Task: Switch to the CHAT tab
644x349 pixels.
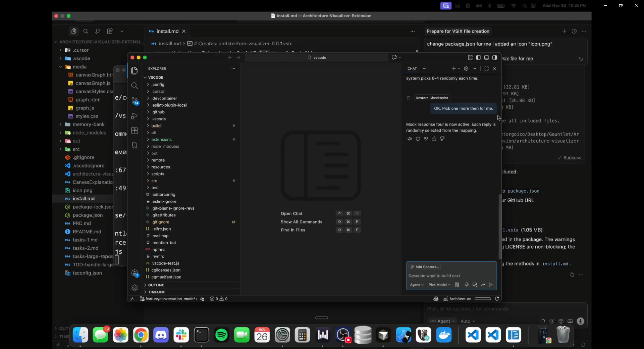Action: coord(412,69)
